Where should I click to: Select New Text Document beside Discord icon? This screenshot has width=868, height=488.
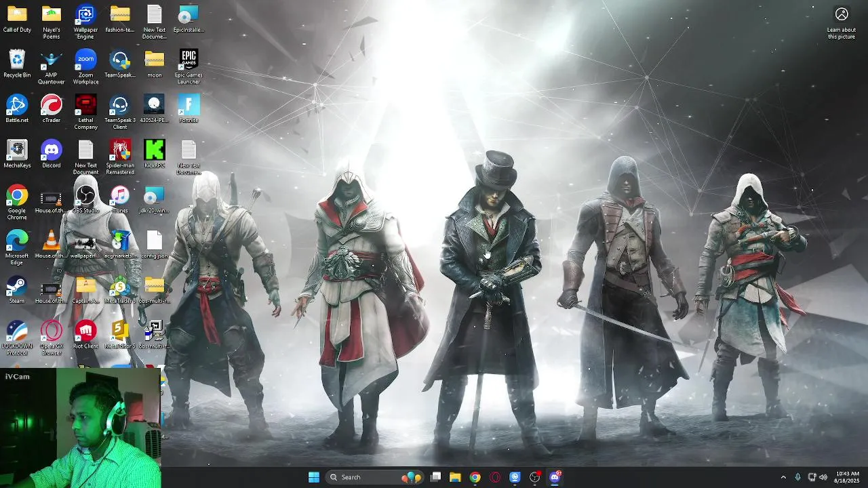tap(85, 158)
